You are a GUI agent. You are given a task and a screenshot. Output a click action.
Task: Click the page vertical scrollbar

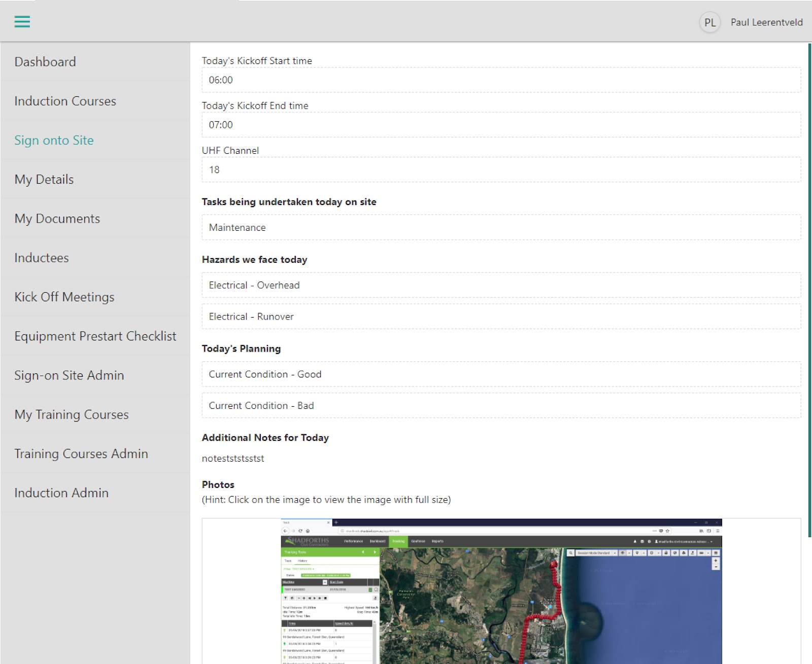click(x=809, y=290)
